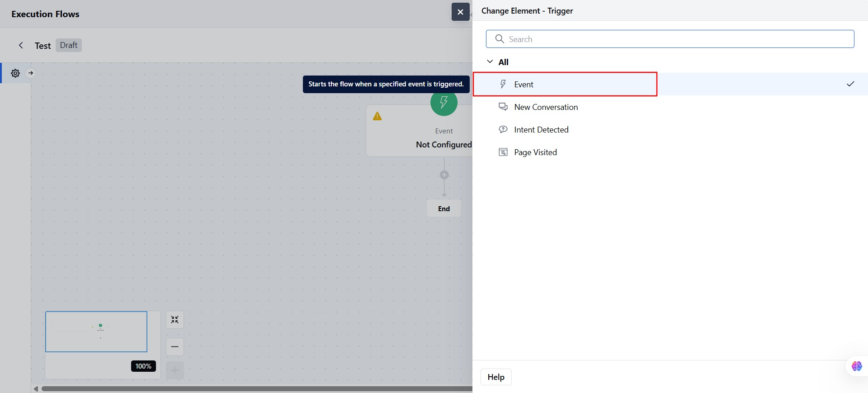Viewport: 868px width, 393px height.
Task: Open the Help button
Action: 496,377
